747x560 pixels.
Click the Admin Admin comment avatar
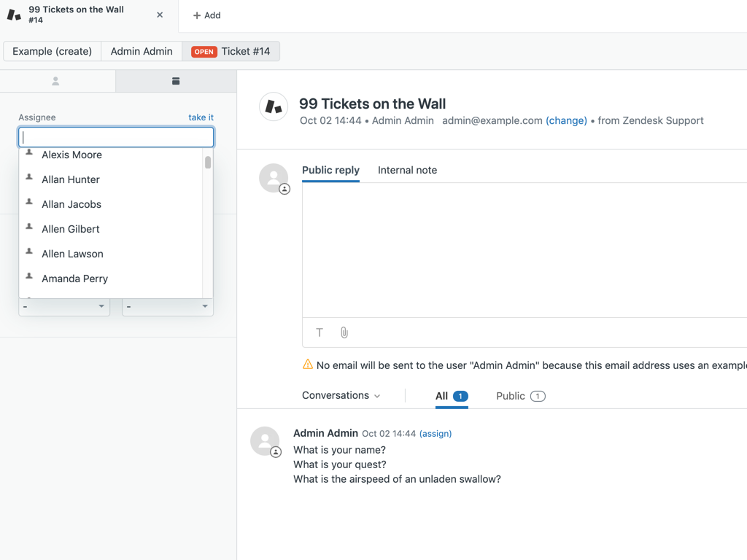point(265,441)
